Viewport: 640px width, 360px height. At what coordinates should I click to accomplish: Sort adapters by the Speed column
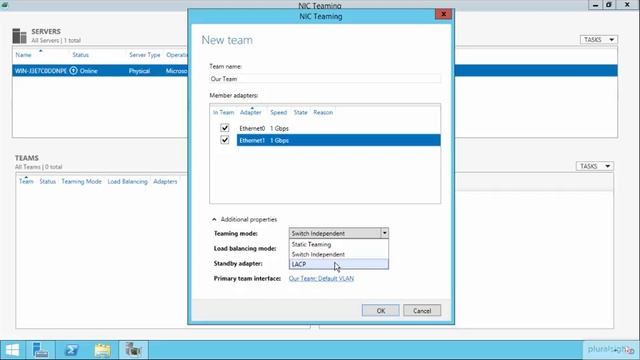278,112
